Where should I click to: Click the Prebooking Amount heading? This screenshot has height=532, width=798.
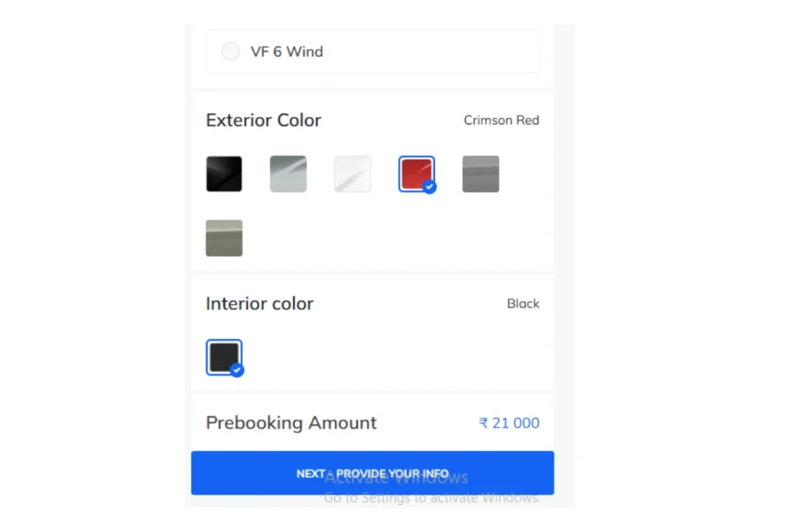coord(291,423)
